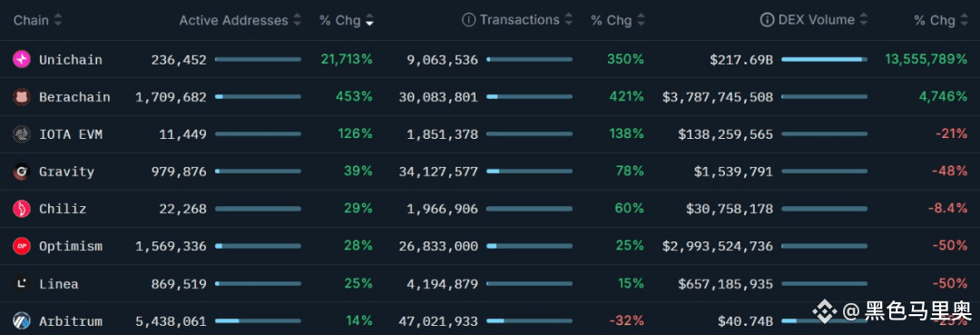Viewport: 980px width, 335px height.
Task: Click Unichain DEX volume progress bar
Action: coord(824,59)
